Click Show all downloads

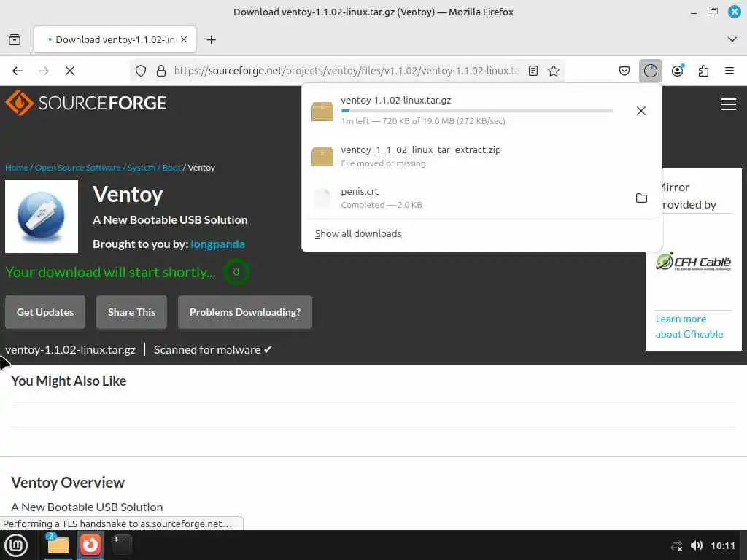358,234
